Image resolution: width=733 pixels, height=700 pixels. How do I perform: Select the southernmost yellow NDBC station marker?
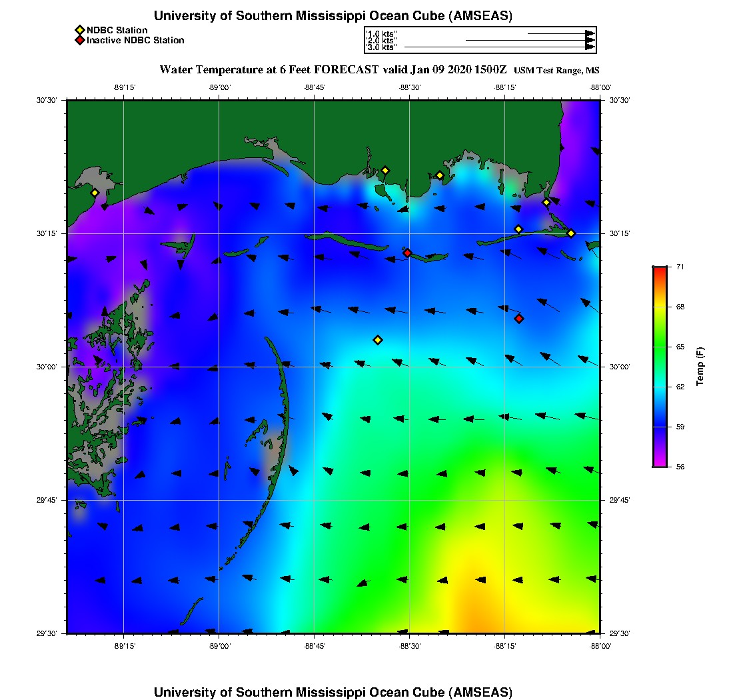pos(378,340)
